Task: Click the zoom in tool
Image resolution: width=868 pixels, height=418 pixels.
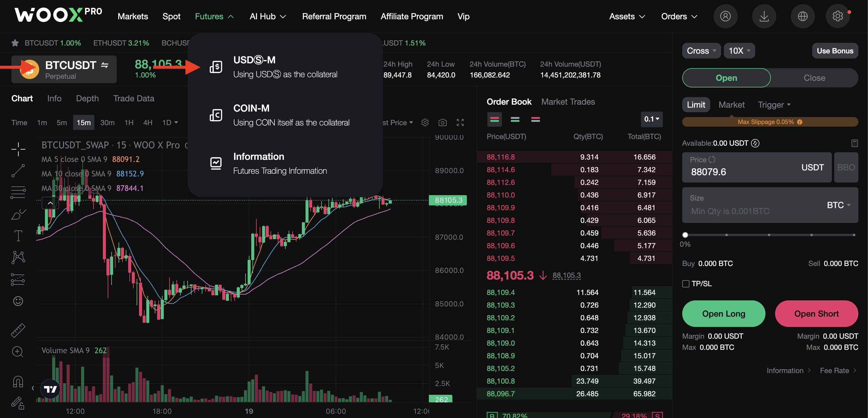Action: click(x=17, y=352)
